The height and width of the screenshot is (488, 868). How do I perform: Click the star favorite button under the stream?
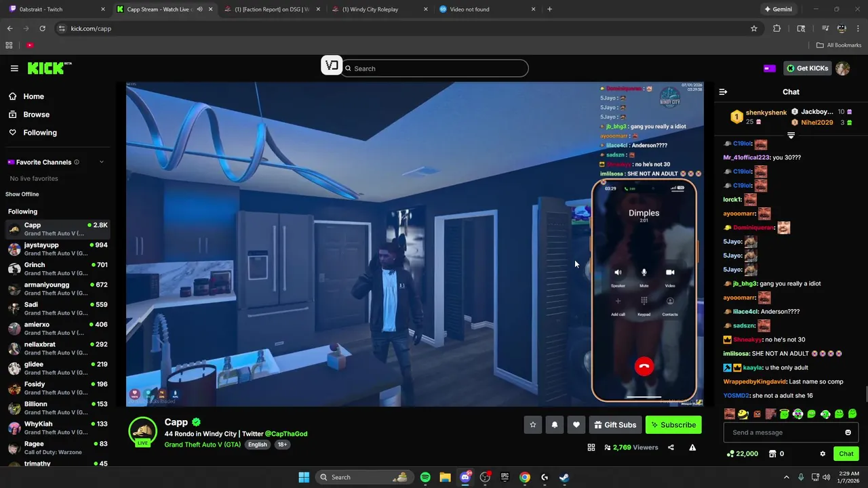(x=533, y=425)
